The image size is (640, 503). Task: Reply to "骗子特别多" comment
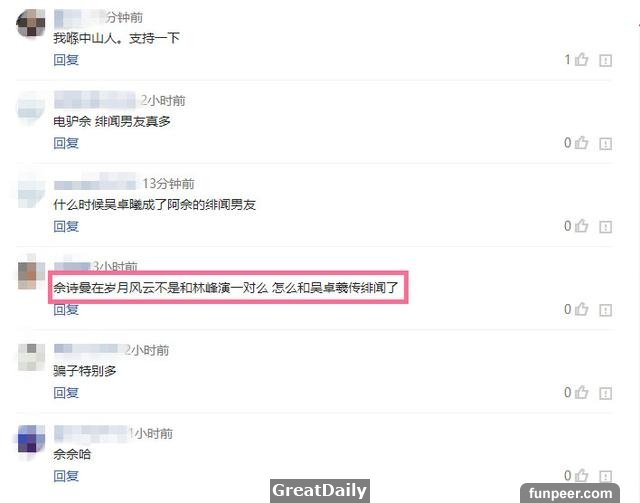(66, 393)
